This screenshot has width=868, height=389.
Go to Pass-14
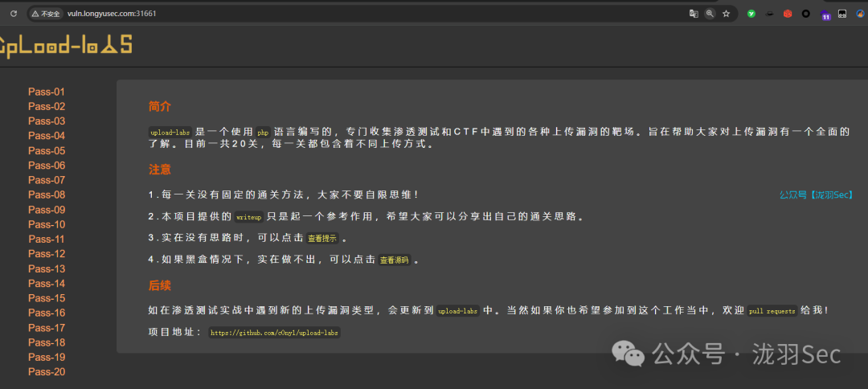click(47, 284)
